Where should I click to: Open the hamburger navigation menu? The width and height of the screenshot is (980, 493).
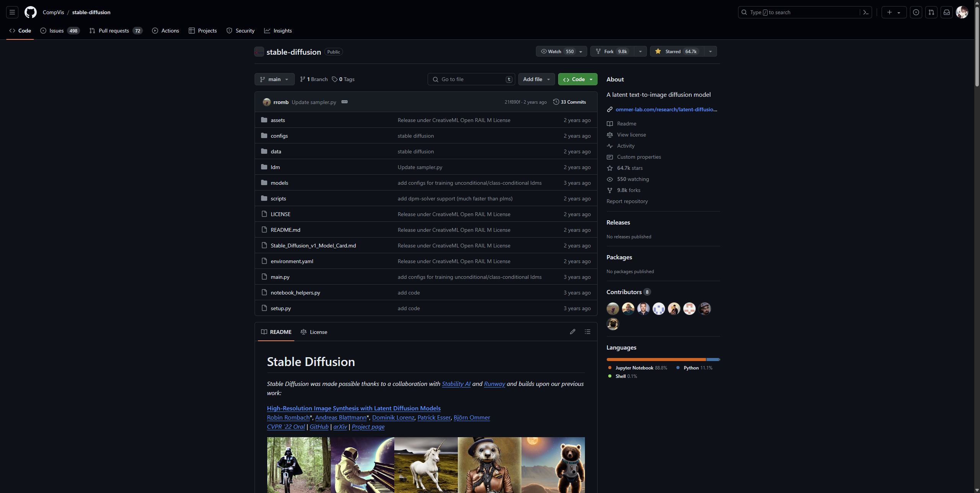(x=12, y=12)
